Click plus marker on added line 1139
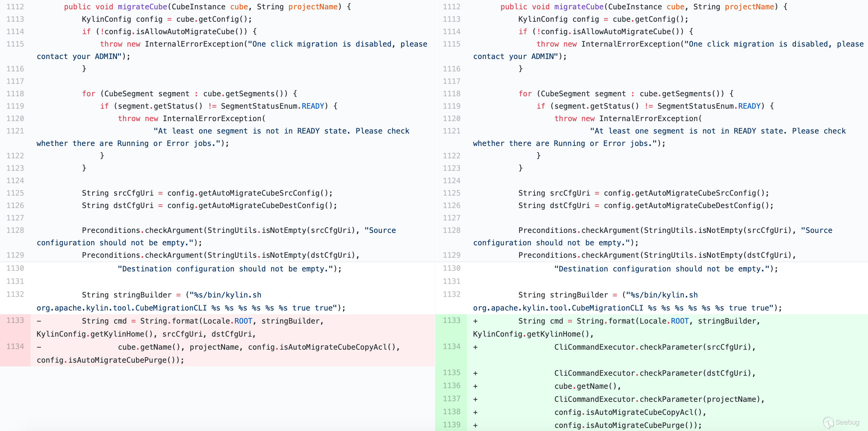 click(475, 425)
